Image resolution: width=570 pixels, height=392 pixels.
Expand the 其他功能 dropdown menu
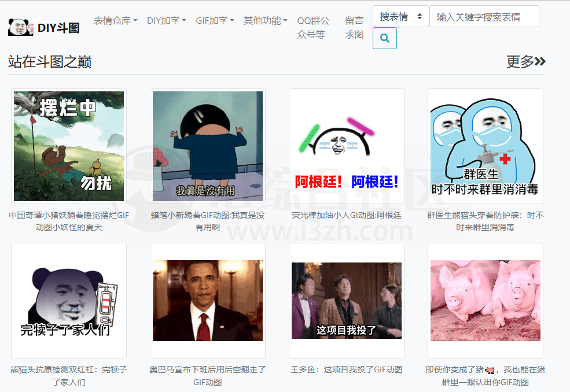[x=266, y=21]
